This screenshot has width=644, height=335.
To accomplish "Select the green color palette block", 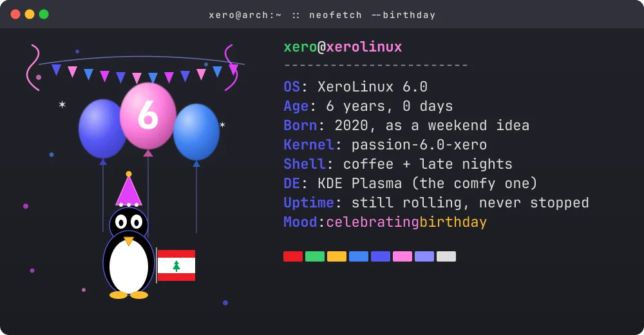I will (315, 256).
